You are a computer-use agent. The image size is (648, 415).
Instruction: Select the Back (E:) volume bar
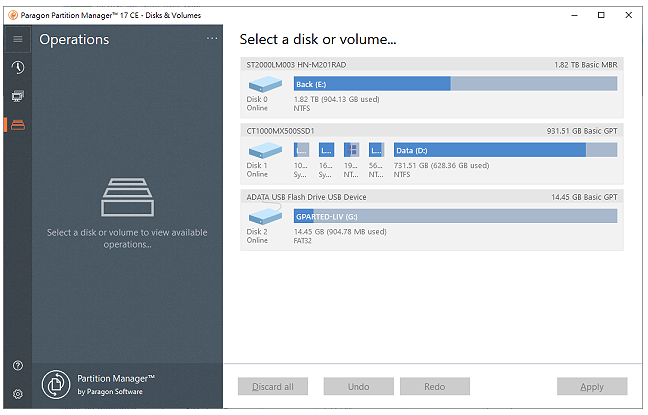coord(455,84)
